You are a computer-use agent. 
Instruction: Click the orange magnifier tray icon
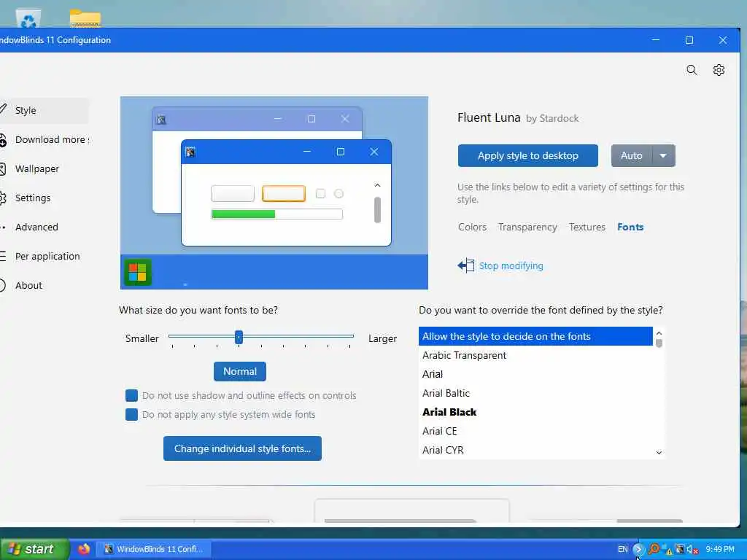(x=654, y=549)
